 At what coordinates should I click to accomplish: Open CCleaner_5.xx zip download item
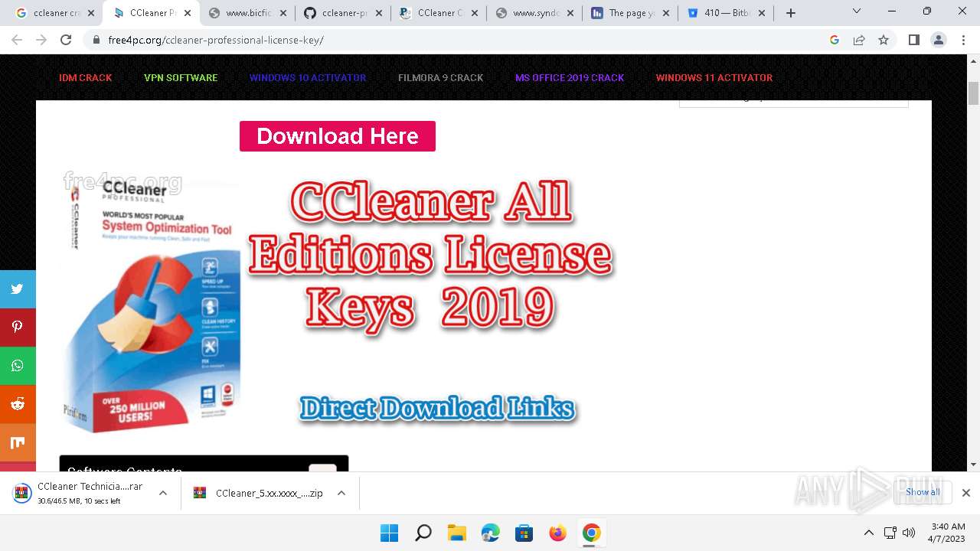(x=259, y=493)
